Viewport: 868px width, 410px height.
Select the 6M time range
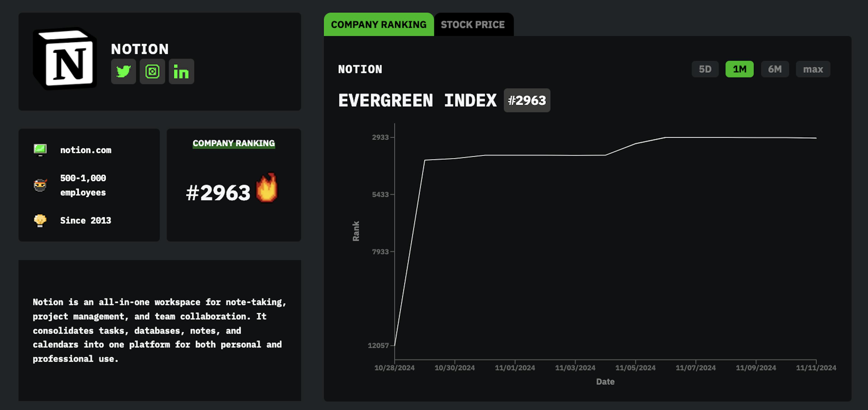click(x=775, y=69)
